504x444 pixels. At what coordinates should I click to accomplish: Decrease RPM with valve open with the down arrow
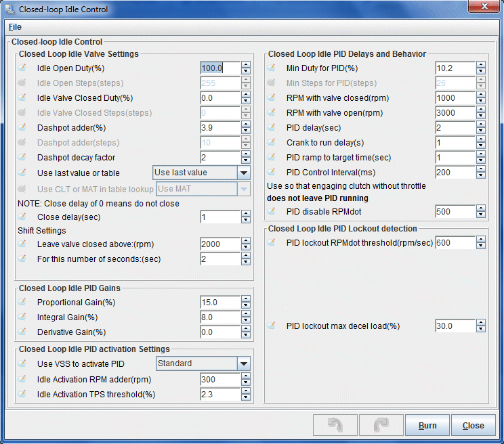point(481,116)
